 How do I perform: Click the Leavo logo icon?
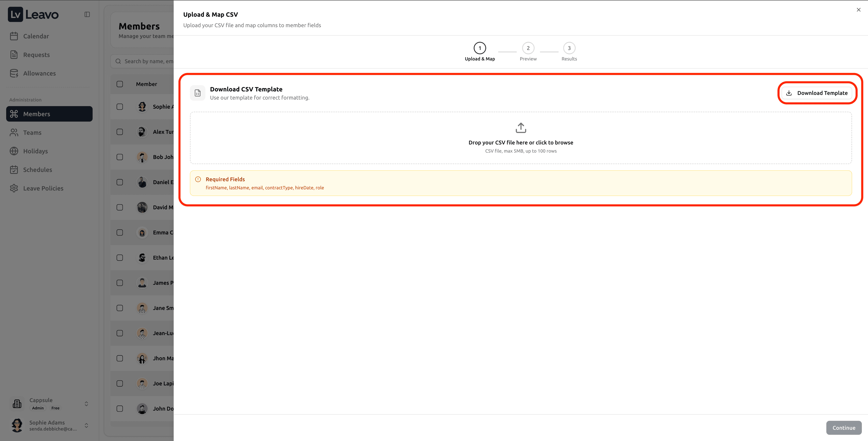[x=15, y=14]
